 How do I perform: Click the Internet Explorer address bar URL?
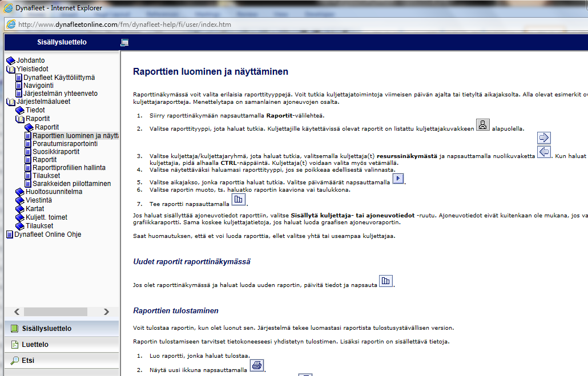124,25
